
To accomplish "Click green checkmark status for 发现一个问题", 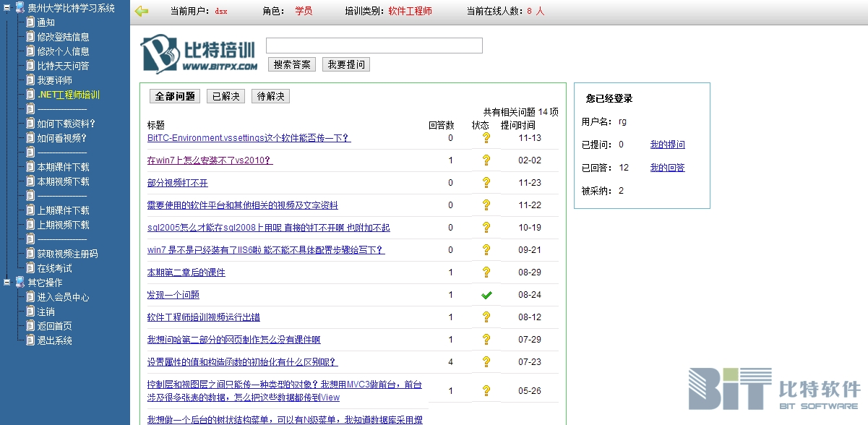I will [486, 295].
